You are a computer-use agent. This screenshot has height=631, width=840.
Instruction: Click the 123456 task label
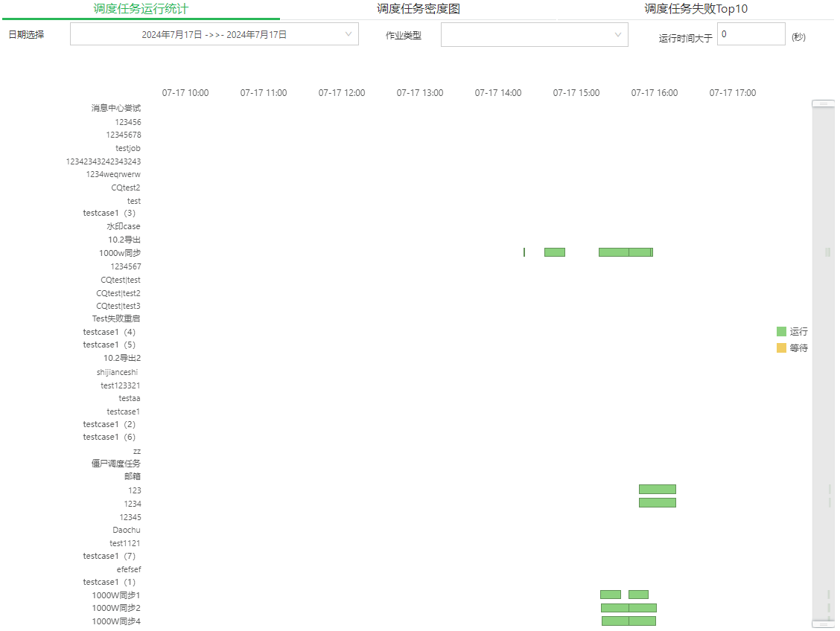coord(128,122)
